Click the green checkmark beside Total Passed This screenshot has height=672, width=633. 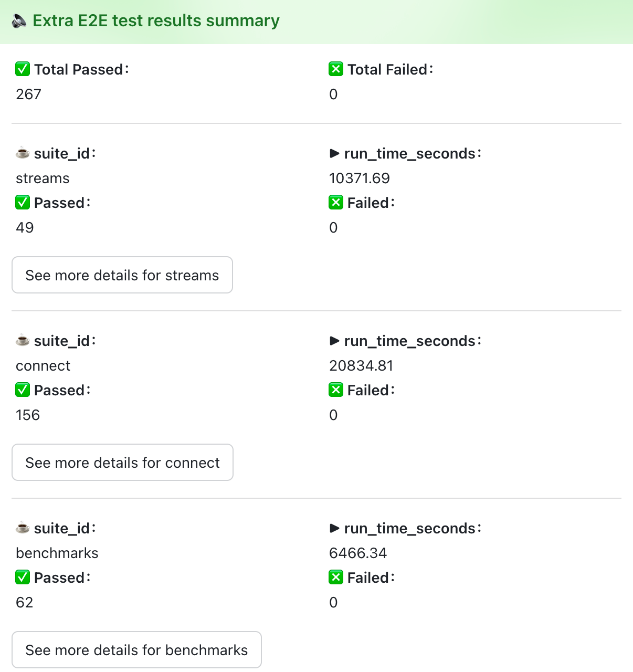23,69
